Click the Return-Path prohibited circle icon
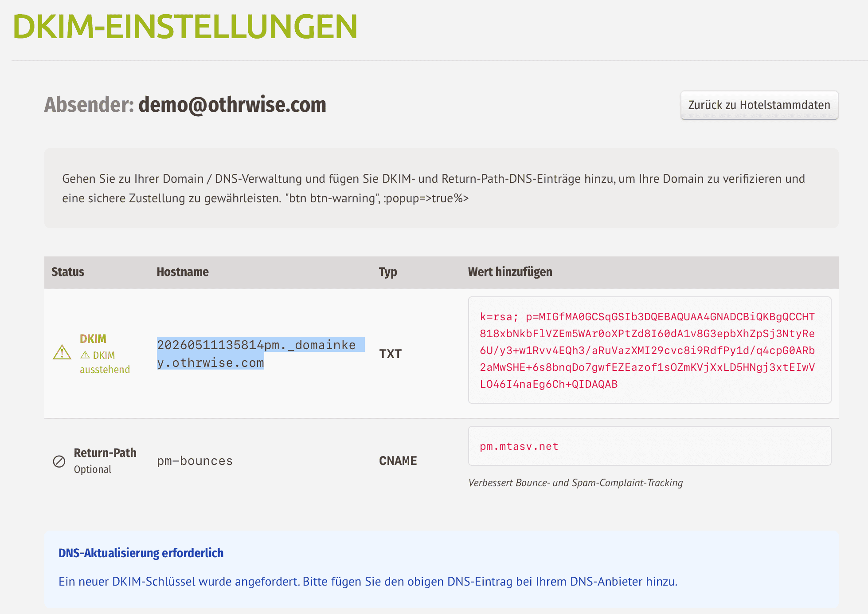 [x=59, y=461]
